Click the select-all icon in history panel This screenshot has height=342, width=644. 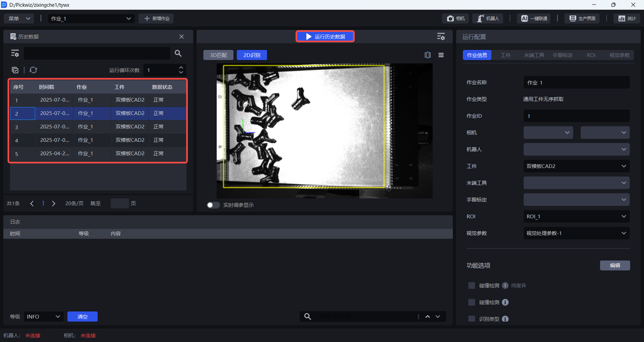click(x=15, y=70)
